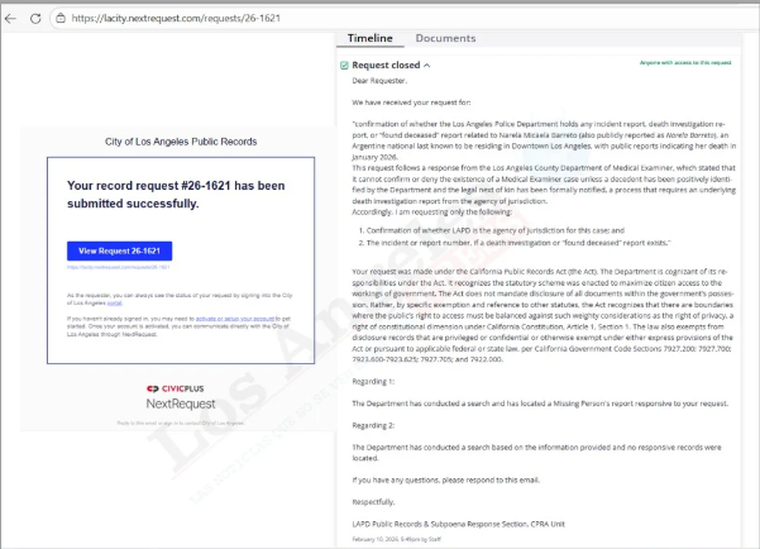The height and width of the screenshot is (549, 760).
Task: Click the green Request closed check icon
Action: coord(344,65)
